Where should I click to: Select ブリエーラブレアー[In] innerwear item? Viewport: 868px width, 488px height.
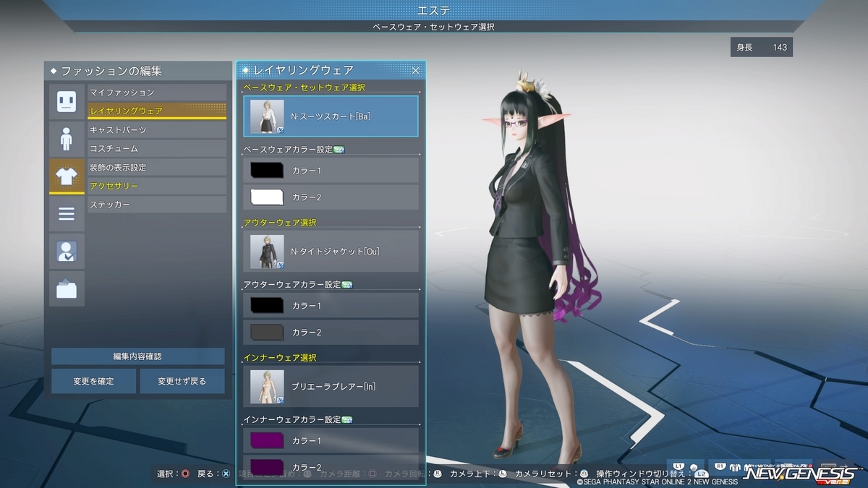coord(331,386)
